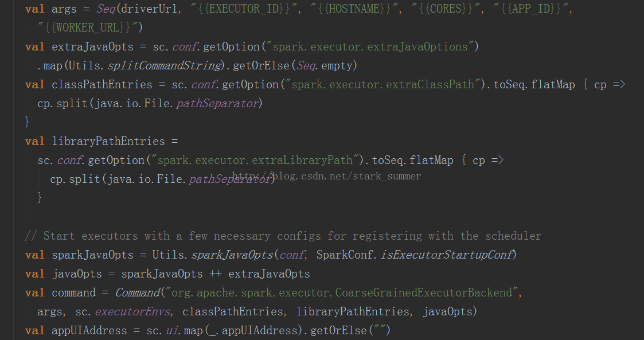Click the SparkConf class reference
This screenshot has width=644, height=340.
345,255
